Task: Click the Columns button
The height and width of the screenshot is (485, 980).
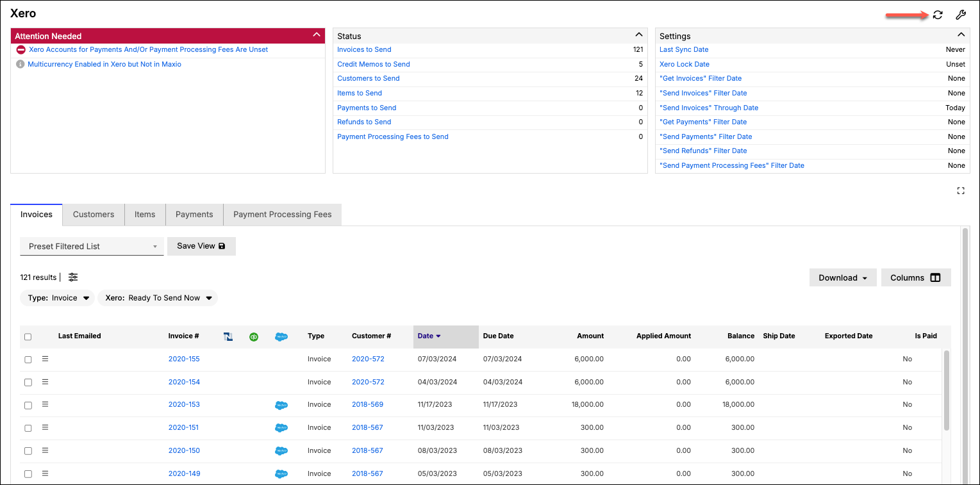Action: click(916, 277)
